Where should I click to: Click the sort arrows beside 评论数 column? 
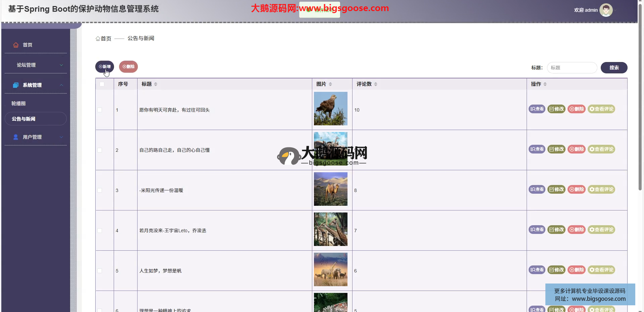(x=376, y=84)
